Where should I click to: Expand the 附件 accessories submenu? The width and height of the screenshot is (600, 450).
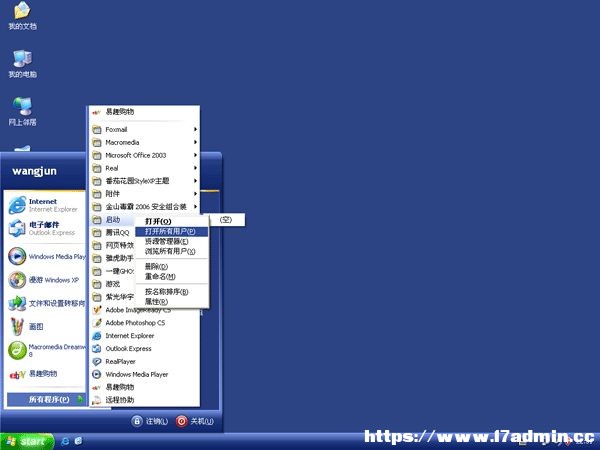[x=145, y=194]
